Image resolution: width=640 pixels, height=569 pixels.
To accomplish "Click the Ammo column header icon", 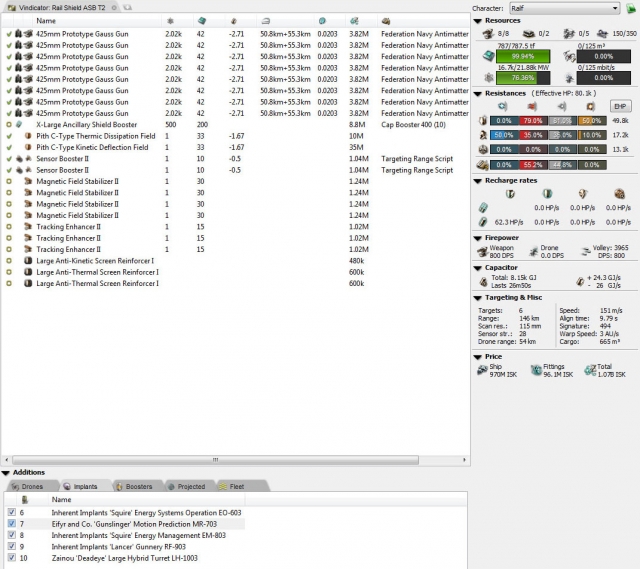I will (x=387, y=20).
